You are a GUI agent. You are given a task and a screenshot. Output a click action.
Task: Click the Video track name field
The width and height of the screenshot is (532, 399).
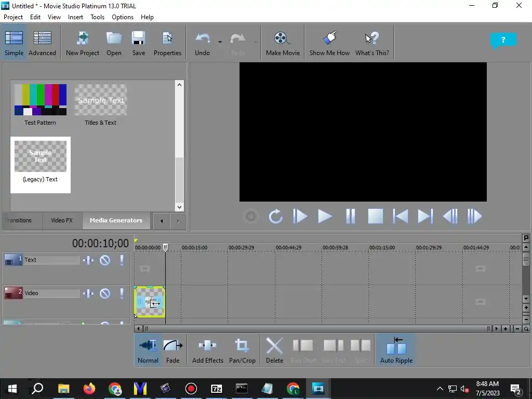click(51, 293)
